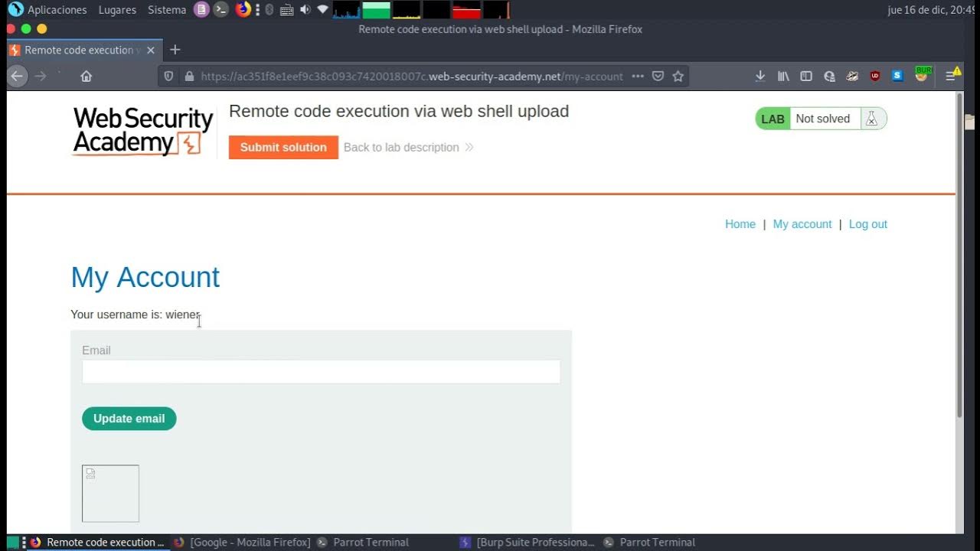Screen dimensions: 980x551
Task: Open the Firefox downloads panel
Action: tap(760, 76)
